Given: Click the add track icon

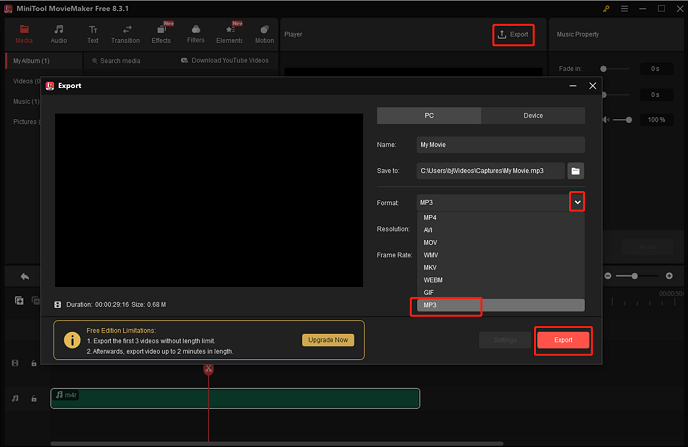Looking at the screenshot, I should tap(19, 300).
